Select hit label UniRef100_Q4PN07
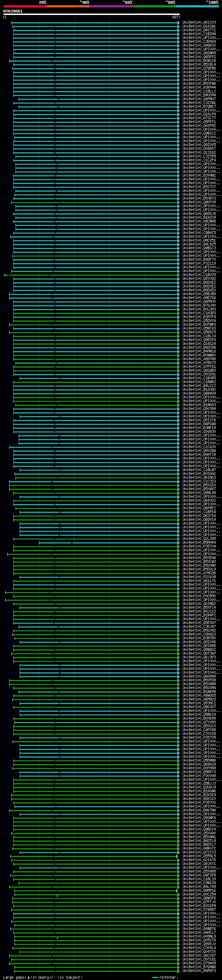Viewport: 222px width, 980px height. tap(199, 99)
